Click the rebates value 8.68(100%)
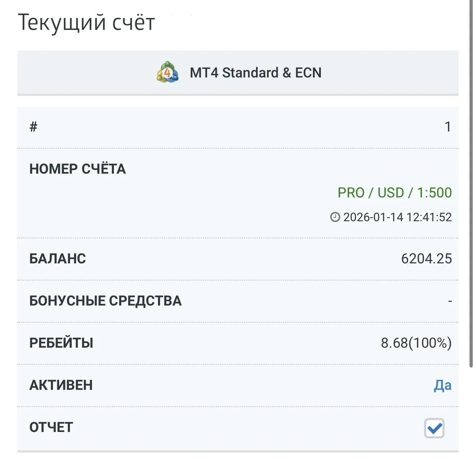This screenshot has height=459, width=476. click(x=416, y=343)
